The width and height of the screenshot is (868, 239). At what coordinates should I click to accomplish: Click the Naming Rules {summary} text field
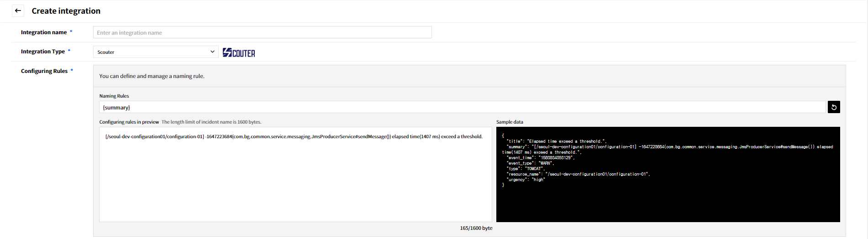[x=462, y=107]
